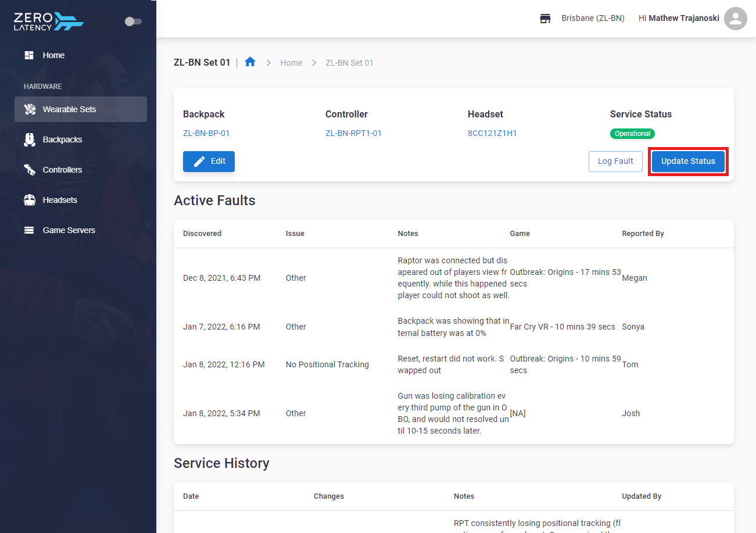Click the Backpacks icon in sidebar

29,139
